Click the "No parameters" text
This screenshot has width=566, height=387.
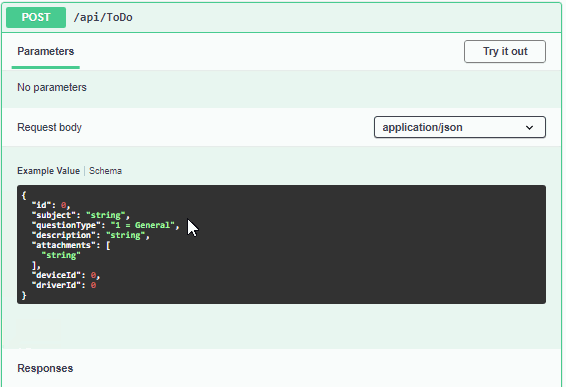52,87
